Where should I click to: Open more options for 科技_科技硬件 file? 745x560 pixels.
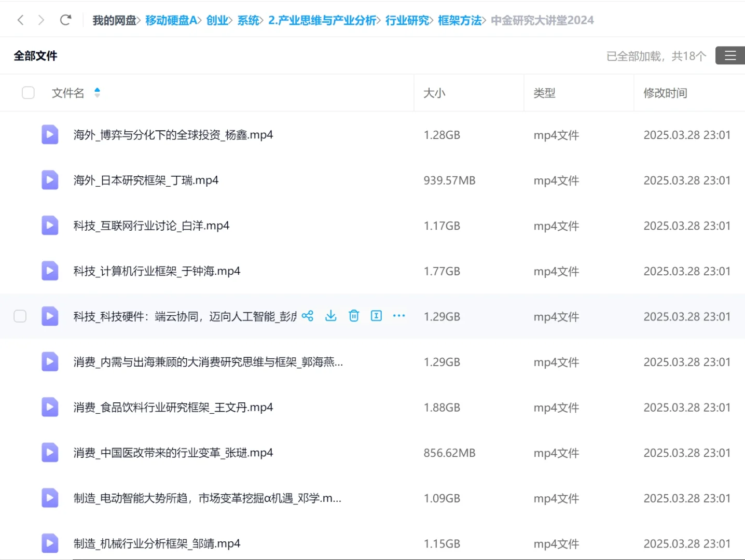tap(399, 316)
